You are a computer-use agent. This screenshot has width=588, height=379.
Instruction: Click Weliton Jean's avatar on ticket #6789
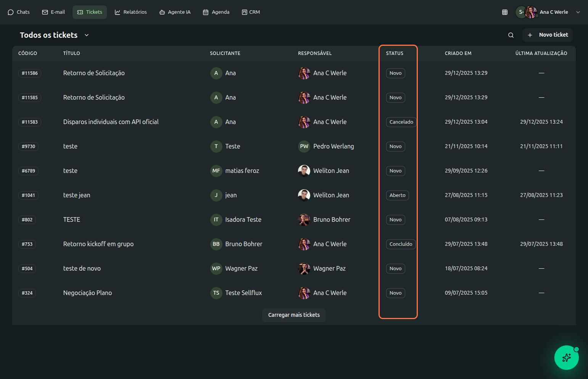pyautogui.click(x=304, y=171)
